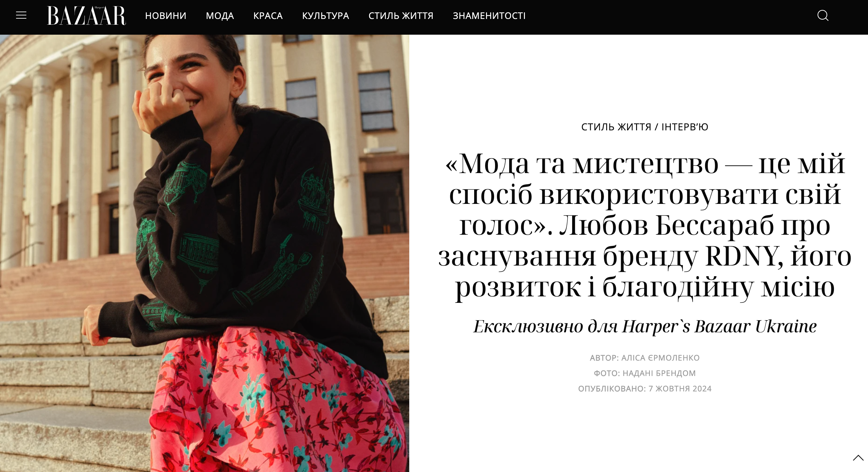Go to the Новини section
Image resolution: width=868 pixels, height=472 pixels.
point(165,16)
